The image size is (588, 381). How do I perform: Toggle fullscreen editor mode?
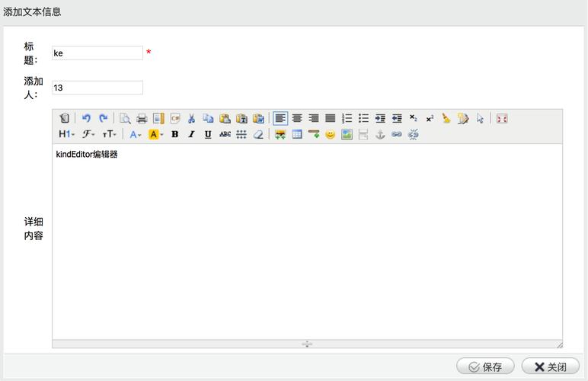(502, 118)
